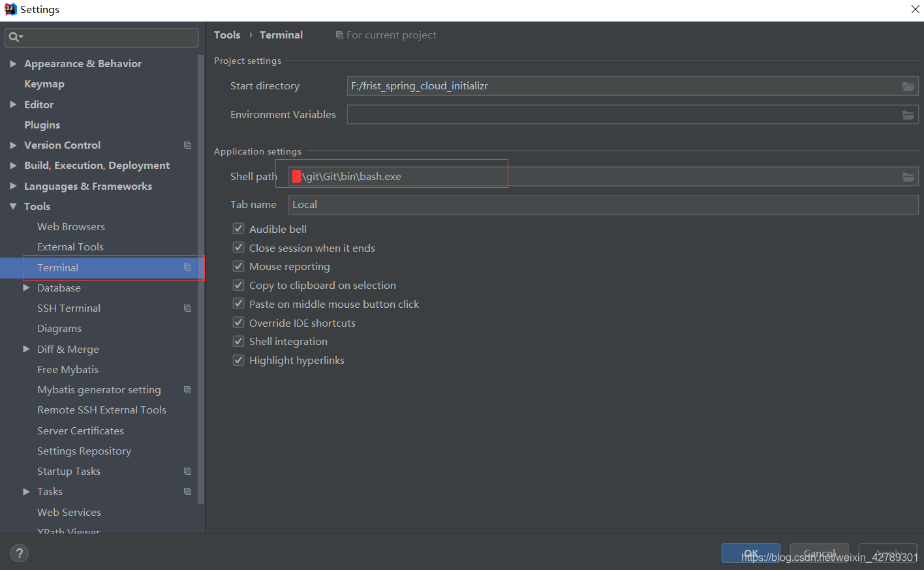Select Server Certificates

[x=81, y=431]
